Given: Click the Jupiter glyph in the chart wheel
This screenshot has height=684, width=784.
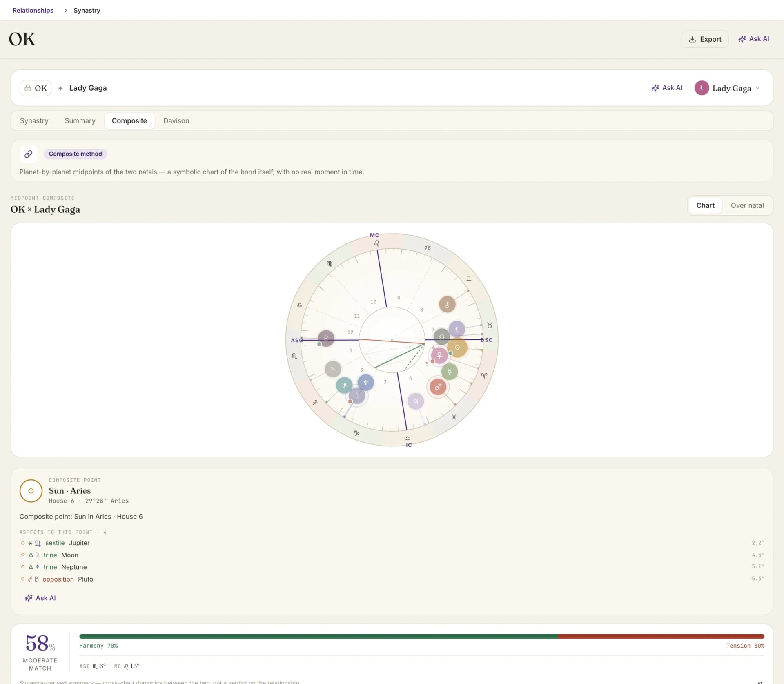Looking at the screenshot, I should click(x=416, y=401).
